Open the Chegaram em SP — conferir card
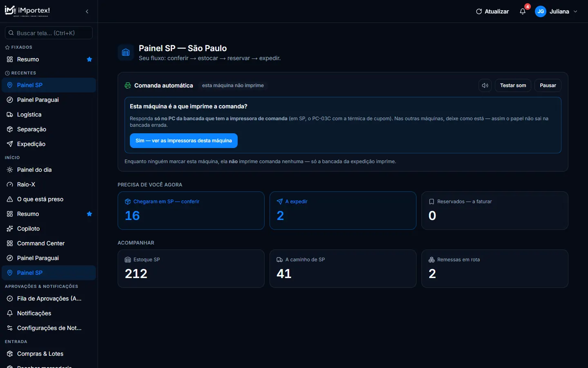588x368 pixels. coord(191,211)
